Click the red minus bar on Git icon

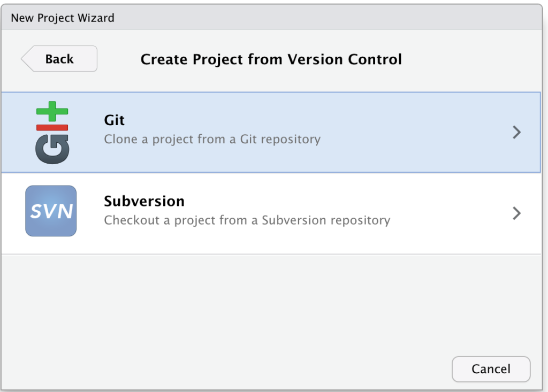52,127
